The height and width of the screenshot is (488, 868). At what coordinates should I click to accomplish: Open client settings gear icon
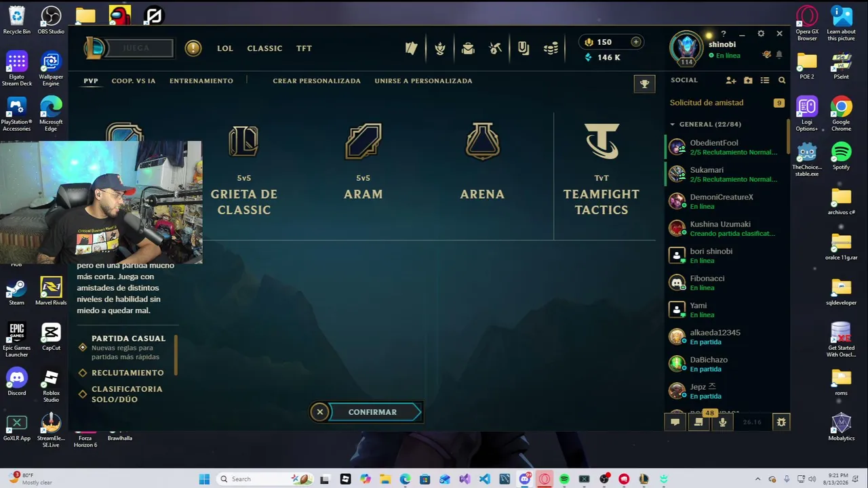[761, 34]
